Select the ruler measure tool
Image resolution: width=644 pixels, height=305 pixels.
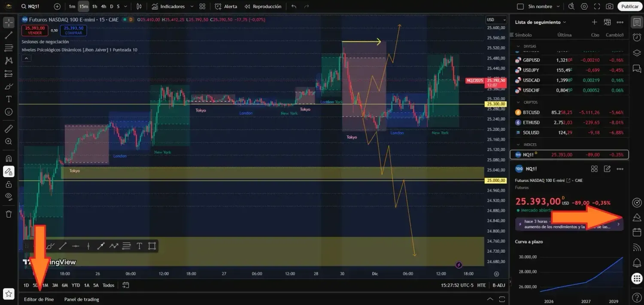[9, 128]
